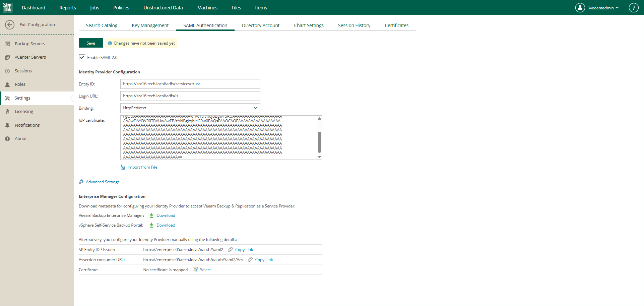Open the help question mark icon
644x306 pixels.
click(x=634, y=8)
